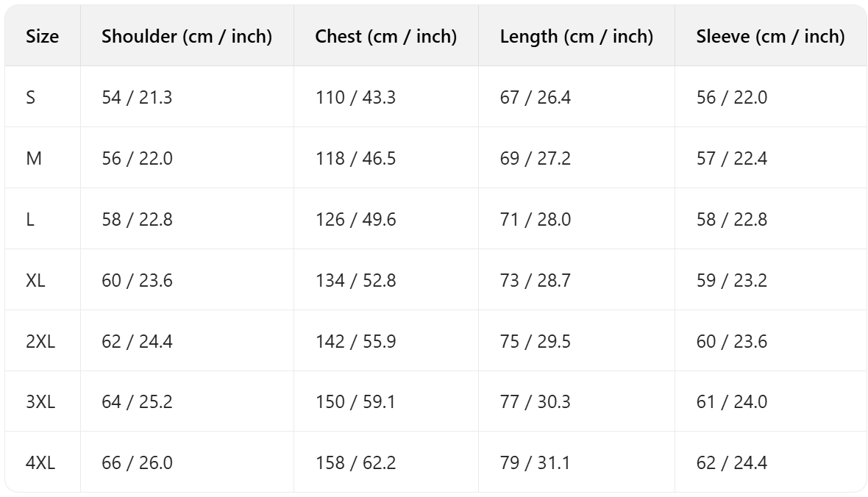Click the Size column header
This screenshot has width=868, height=497.
pyautogui.click(x=42, y=36)
